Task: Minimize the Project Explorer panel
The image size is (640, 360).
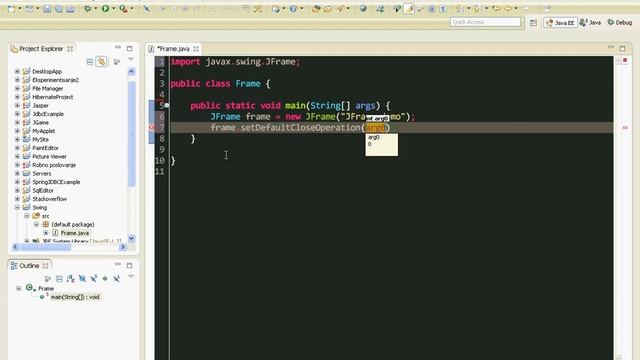Action: [118, 48]
